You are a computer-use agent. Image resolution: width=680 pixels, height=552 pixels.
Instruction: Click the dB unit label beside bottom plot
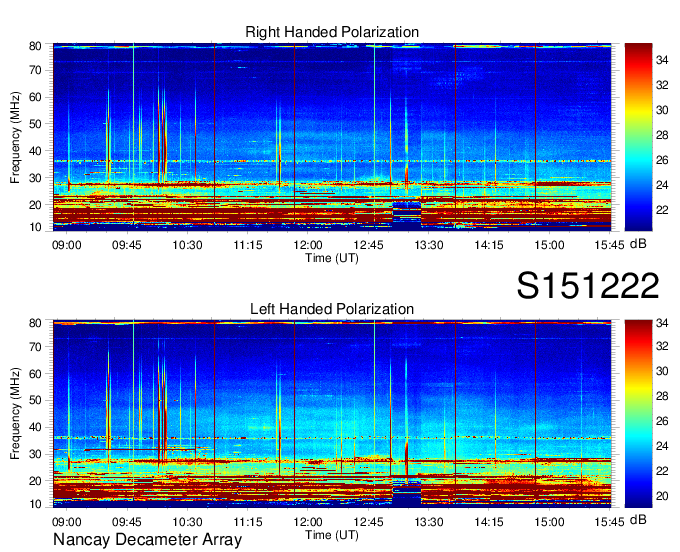tap(638, 519)
